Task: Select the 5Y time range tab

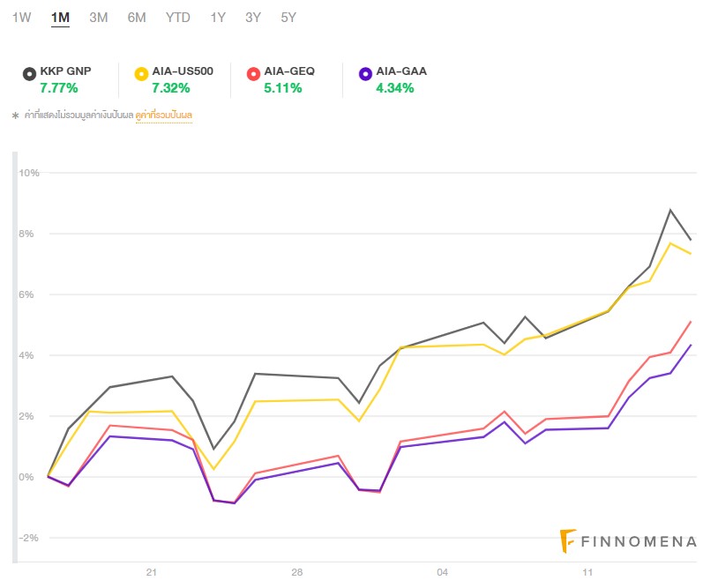Action: [288, 18]
